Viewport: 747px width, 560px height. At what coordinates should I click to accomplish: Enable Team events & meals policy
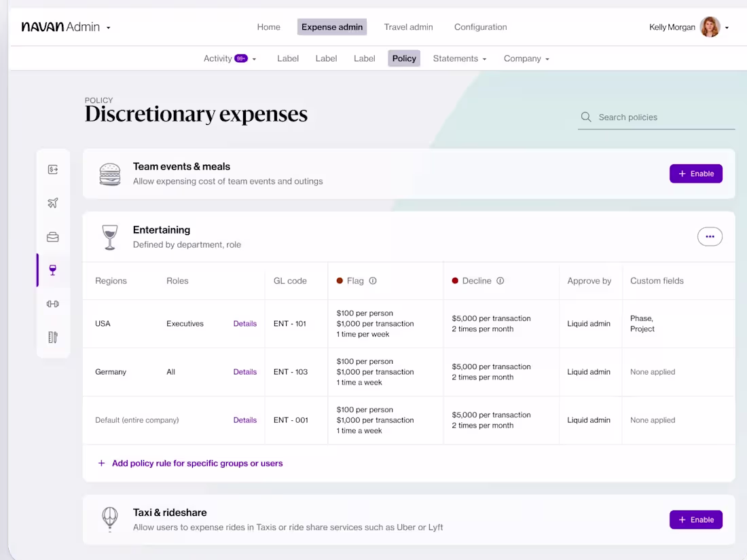click(695, 174)
